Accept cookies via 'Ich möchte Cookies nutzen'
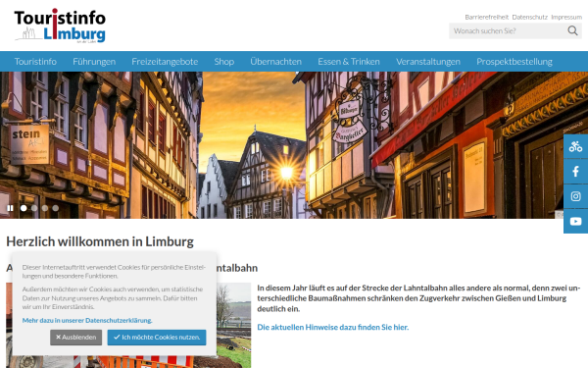This screenshot has height=368, width=588. click(157, 338)
